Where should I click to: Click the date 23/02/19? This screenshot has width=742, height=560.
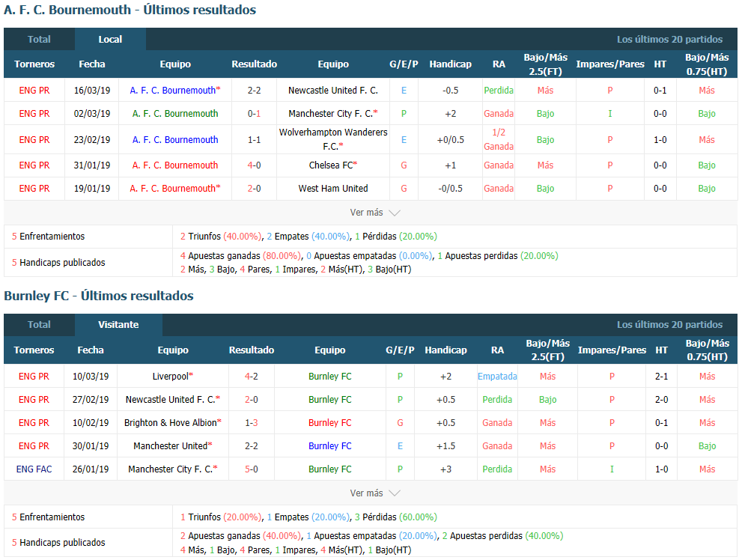pos(92,139)
